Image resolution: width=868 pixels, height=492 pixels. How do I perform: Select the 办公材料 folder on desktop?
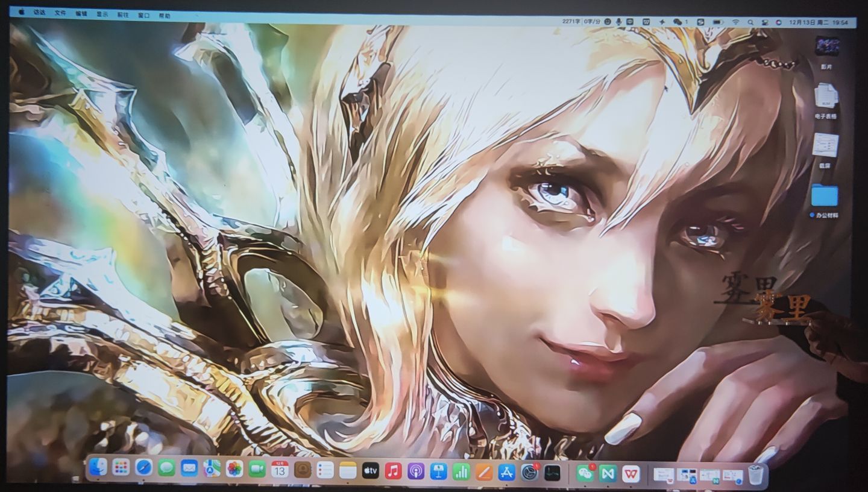point(824,196)
